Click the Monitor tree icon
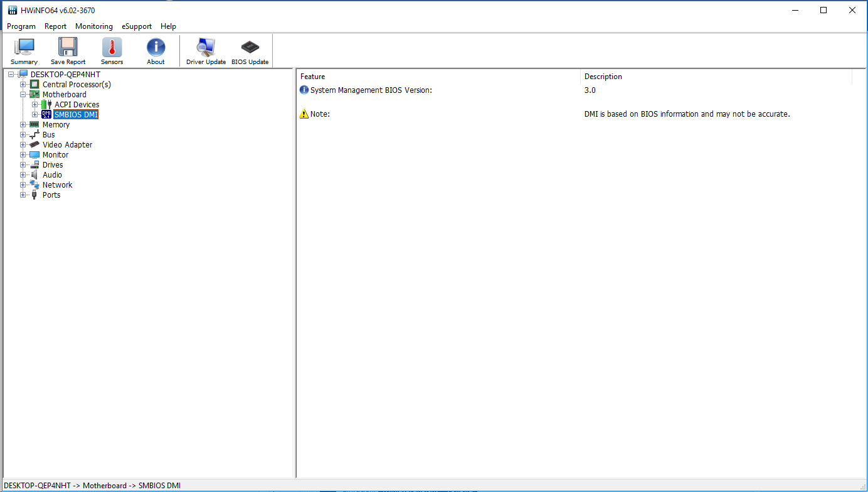Screen dimensions: 868x492 pyautogui.click(x=35, y=154)
